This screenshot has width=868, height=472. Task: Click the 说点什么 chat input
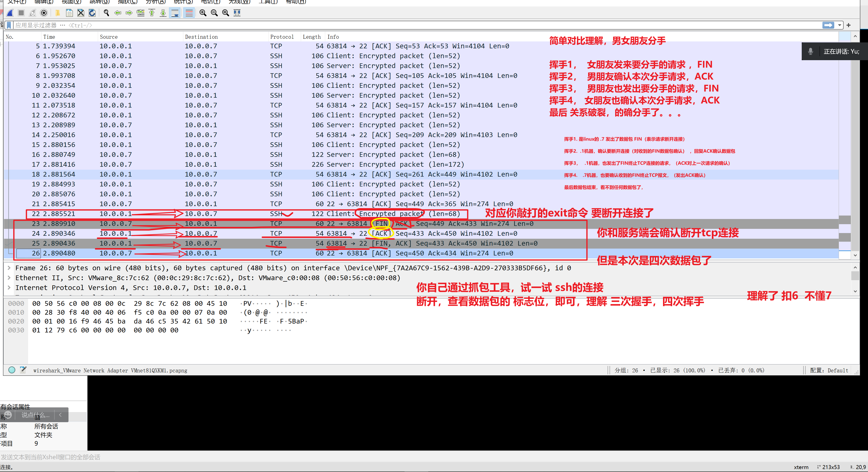[35, 415]
